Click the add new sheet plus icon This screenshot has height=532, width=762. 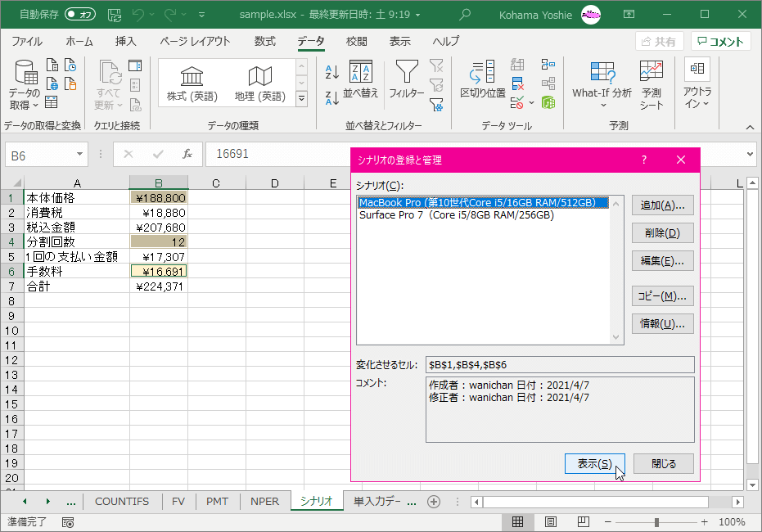click(434, 502)
